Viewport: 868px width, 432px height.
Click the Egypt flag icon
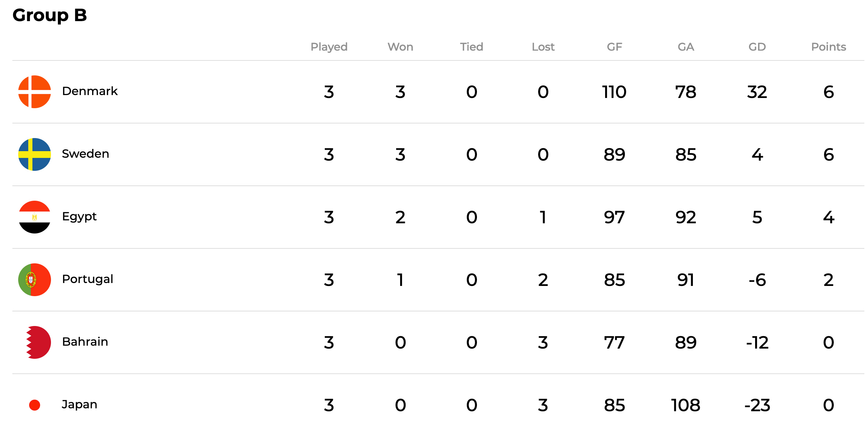coord(35,217)
